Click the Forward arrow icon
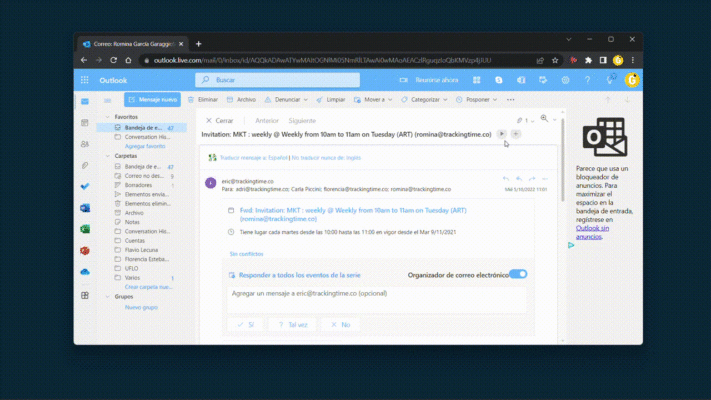The width and height of the screenshot is (711, 400). [532, 179]
